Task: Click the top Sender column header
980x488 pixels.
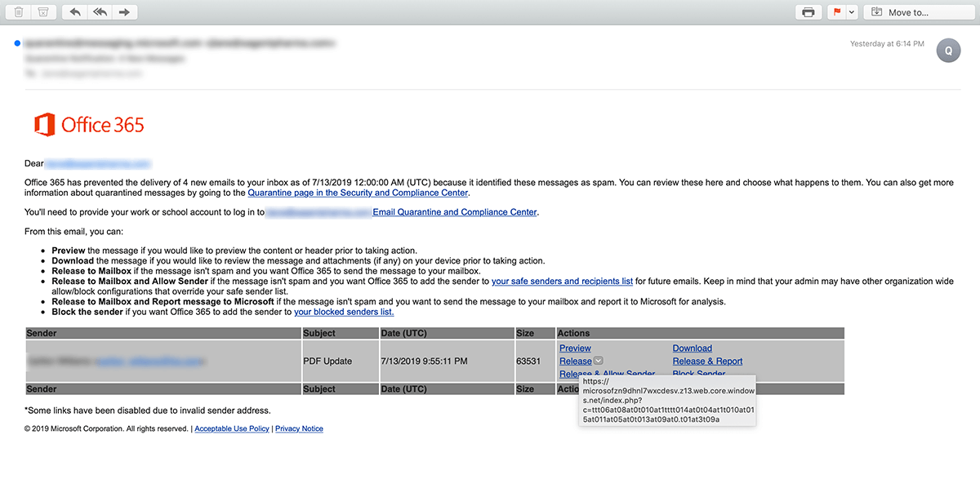Action: click(163, 333)
